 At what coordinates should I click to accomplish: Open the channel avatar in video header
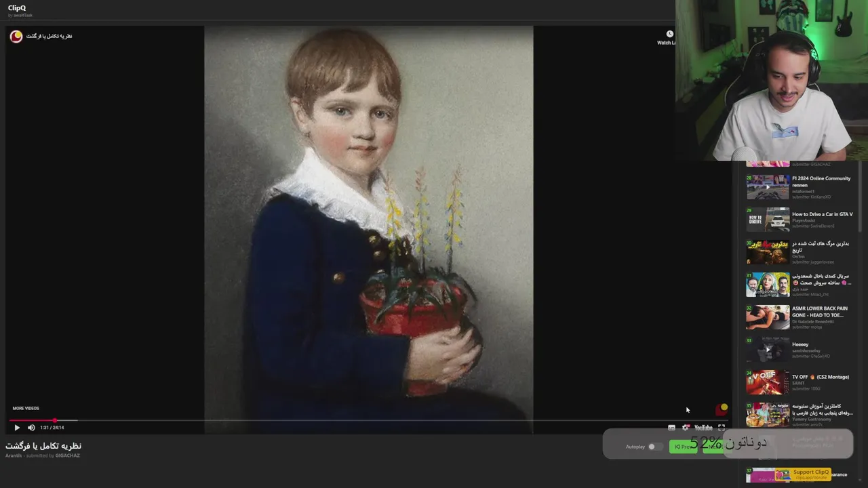[16, 37]
